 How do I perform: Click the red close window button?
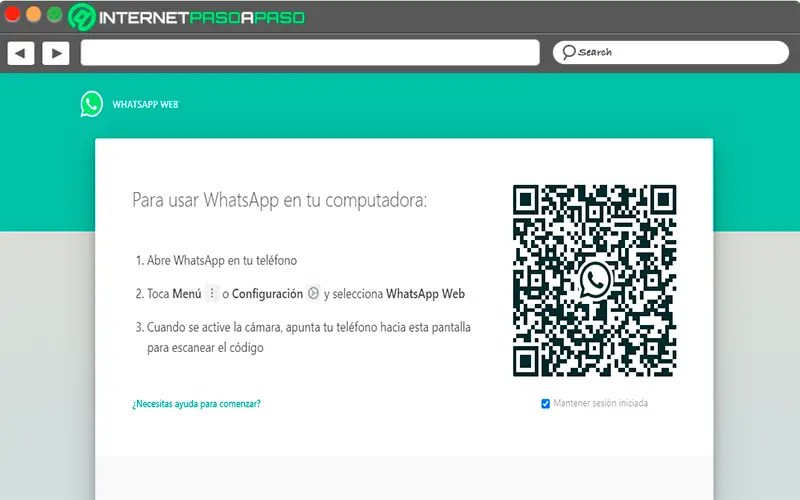click(x=12, y=14)
